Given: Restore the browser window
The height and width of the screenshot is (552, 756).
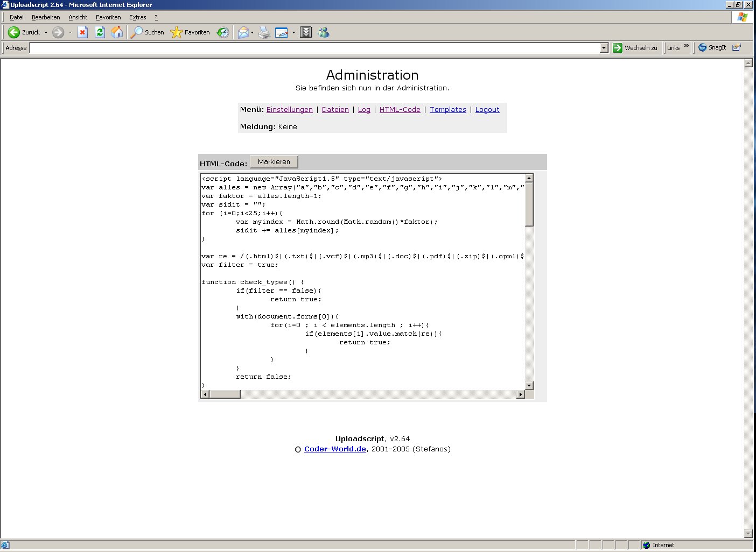Looking at the screenshot, I should point(739,5).
